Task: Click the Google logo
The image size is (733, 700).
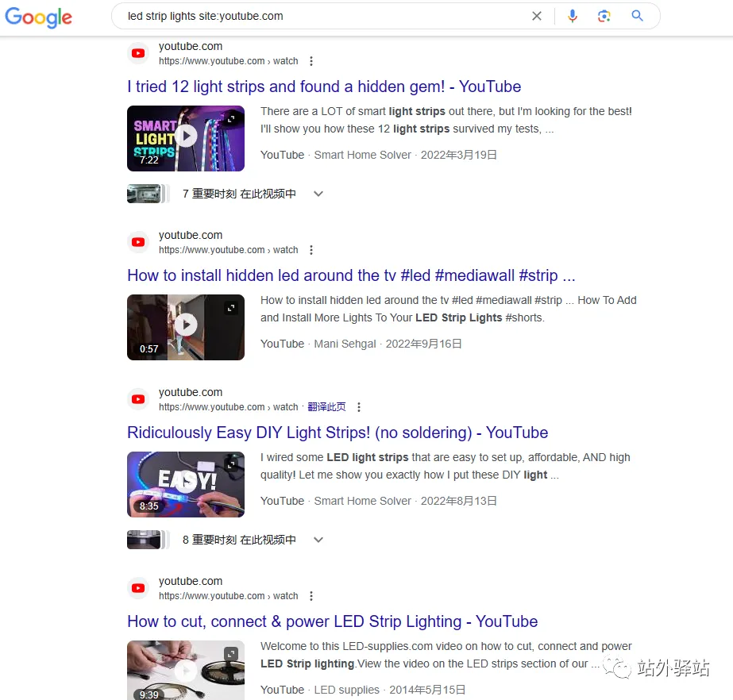Action: (x=38, y=17)
